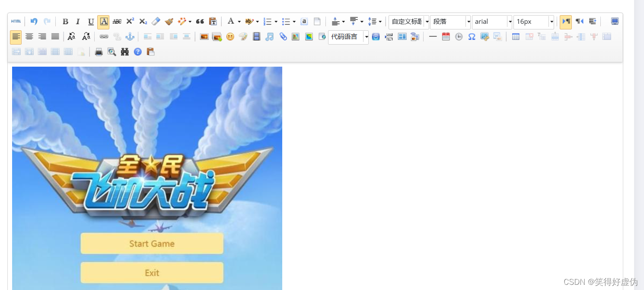
Task: Insert a hyperlink
Action: [x=104, y=37]
